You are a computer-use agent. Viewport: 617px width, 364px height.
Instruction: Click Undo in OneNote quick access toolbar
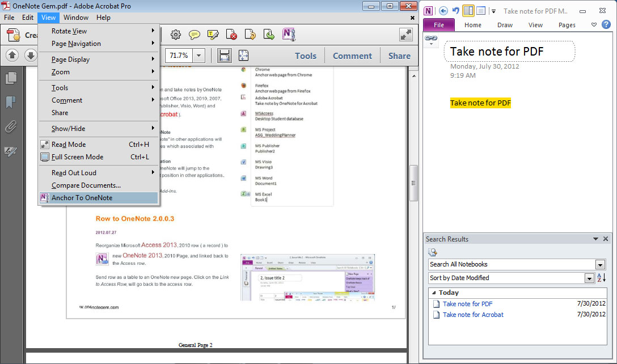point(456,11)
